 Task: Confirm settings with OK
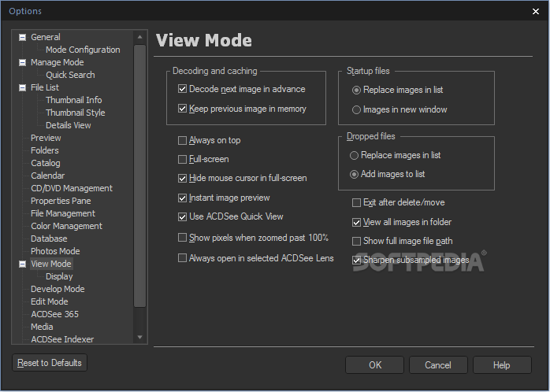coord(374,365)
